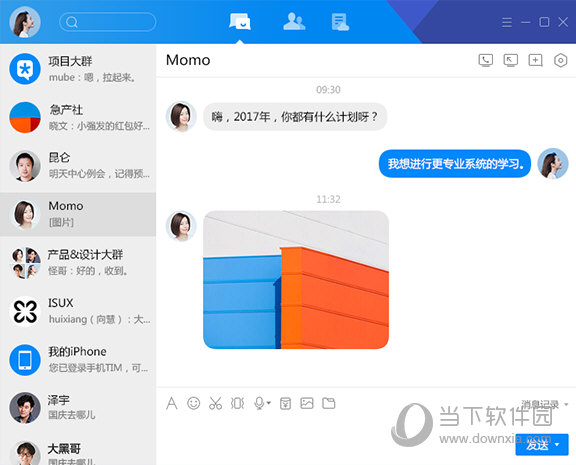This screenshot has width=576, height=465.
Task: Click Momo's avatar beside the 09:30 message
Action: (181, 116)
